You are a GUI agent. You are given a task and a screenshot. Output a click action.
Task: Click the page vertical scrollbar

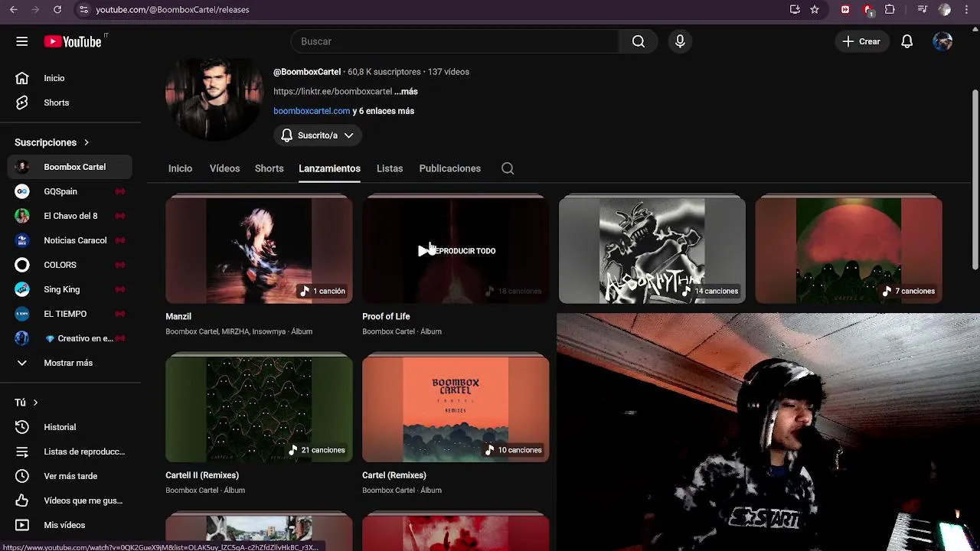(x=975, y=180)
